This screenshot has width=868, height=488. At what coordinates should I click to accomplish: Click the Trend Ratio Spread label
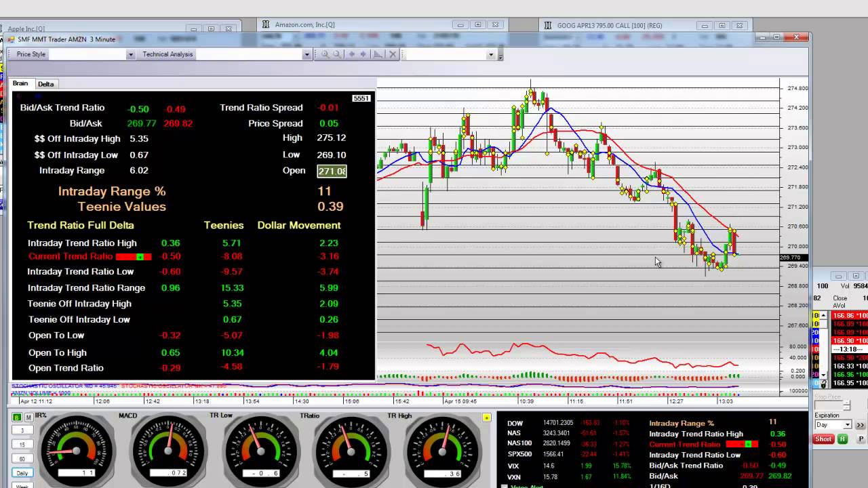pos(261,108)
